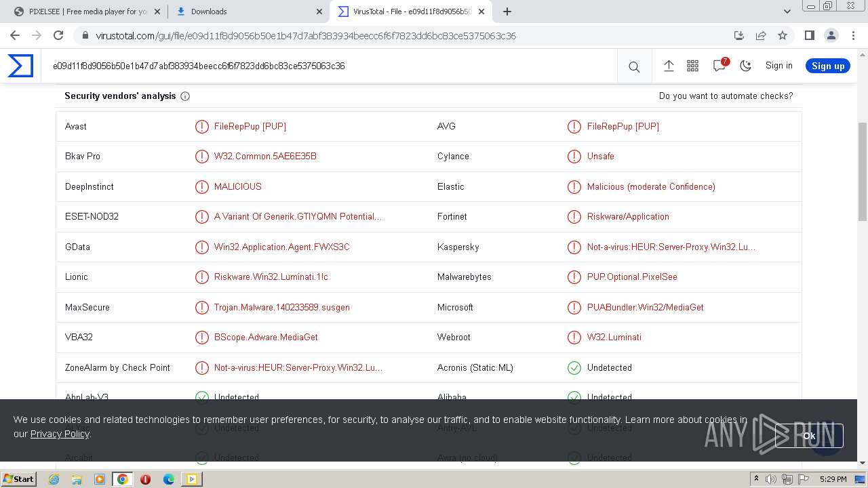This screenshot has height=488, width=868.
Task: Reload the page
Action: coord(58,35)
